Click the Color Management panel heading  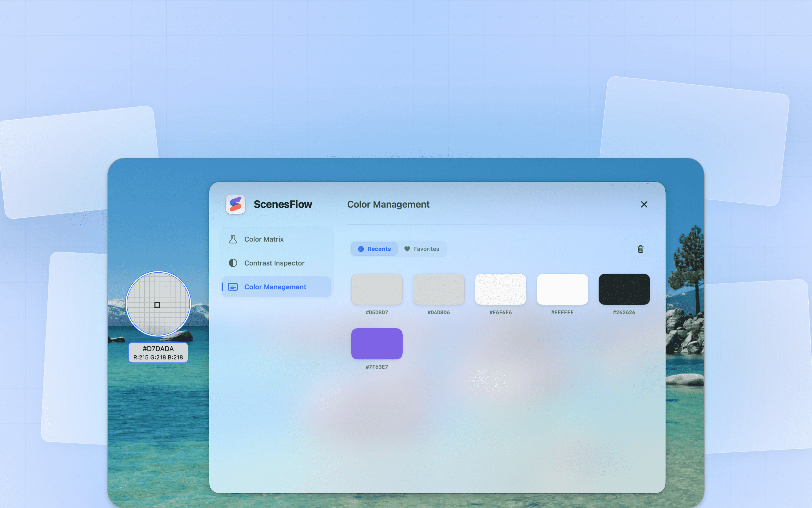(x=388, y=204)
